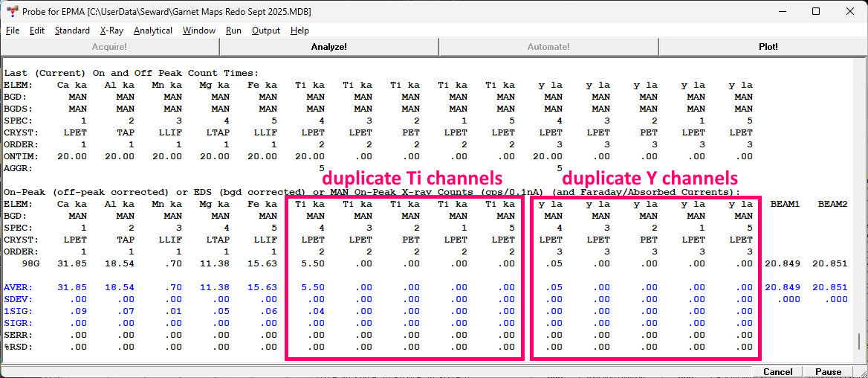
Task: Open the Analytical menu
Action: 153,31
